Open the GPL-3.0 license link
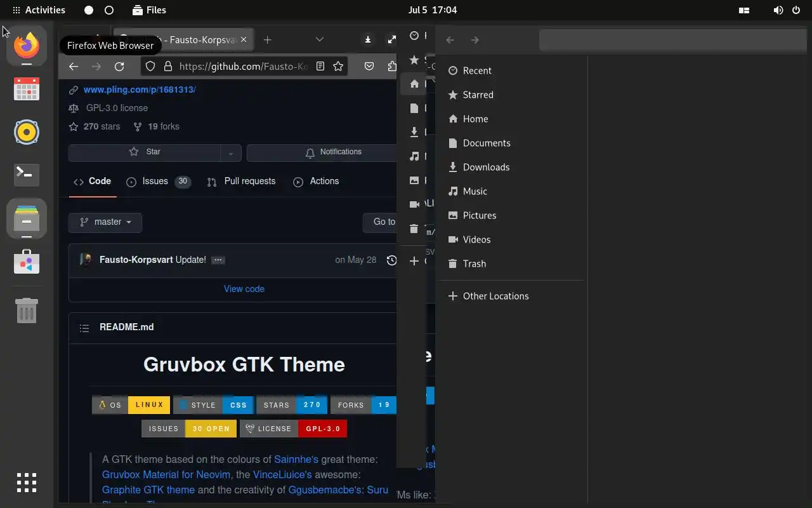This screenshot has height=508, width=812. pyautogui.click(x=117, y=108)
